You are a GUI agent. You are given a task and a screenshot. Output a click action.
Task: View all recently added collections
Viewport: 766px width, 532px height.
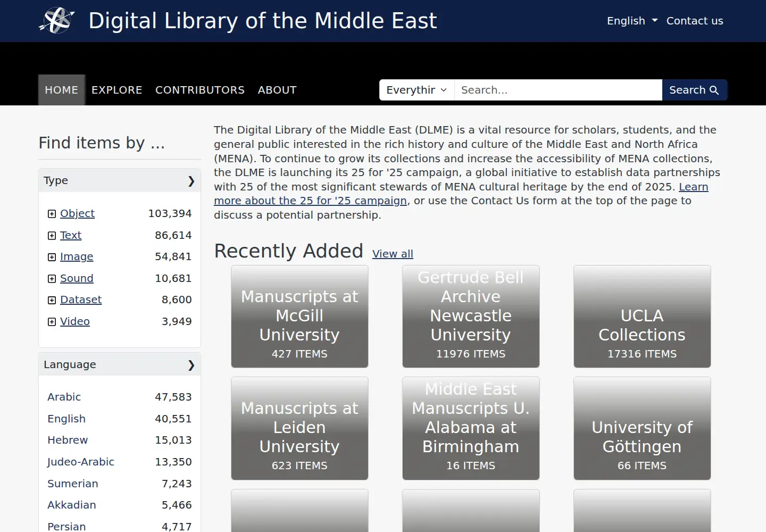pos(393,254)
